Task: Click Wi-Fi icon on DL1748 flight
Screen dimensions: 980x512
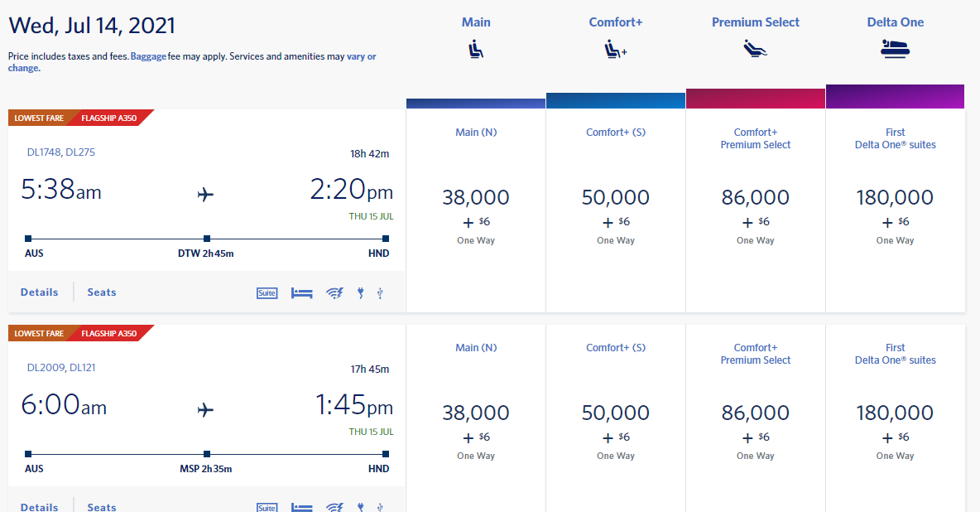Action: pyautogui.click(x=335, y=293)
